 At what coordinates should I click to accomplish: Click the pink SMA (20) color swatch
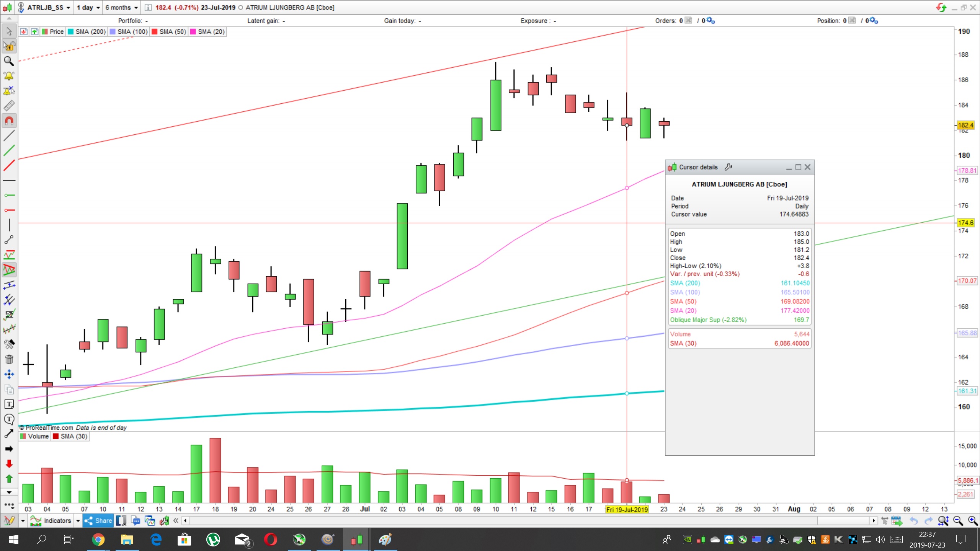pyautogui.click(x=193, y=32)
